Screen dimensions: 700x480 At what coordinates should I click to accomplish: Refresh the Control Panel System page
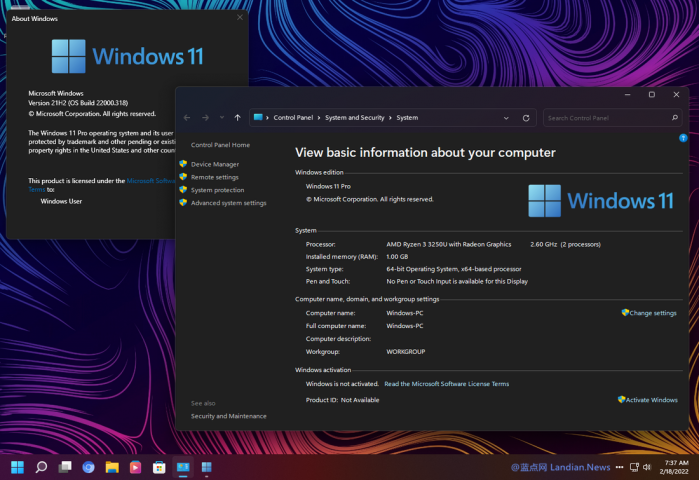(x=526, y=118)
